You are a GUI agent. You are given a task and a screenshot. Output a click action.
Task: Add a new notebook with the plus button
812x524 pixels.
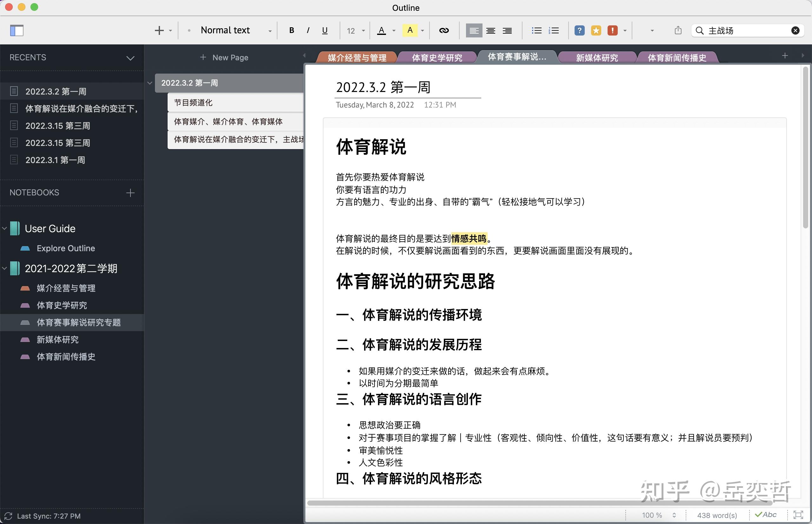click(130, 193)
